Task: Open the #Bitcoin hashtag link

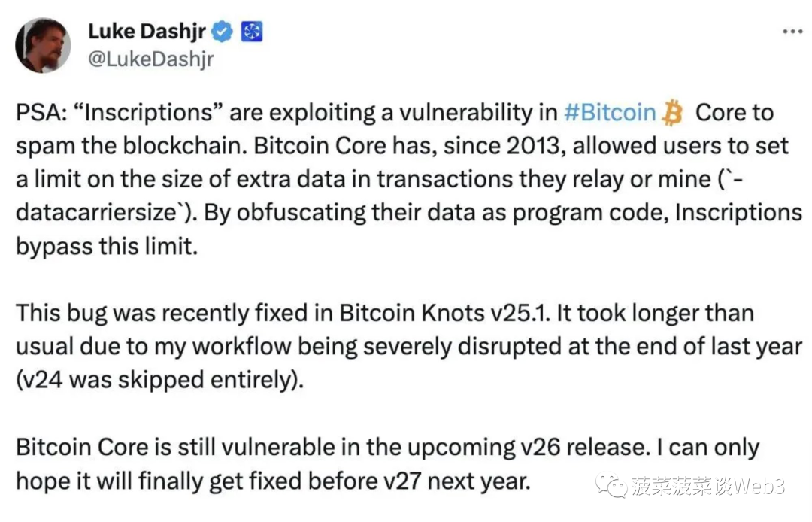Action: coord(610,112)
